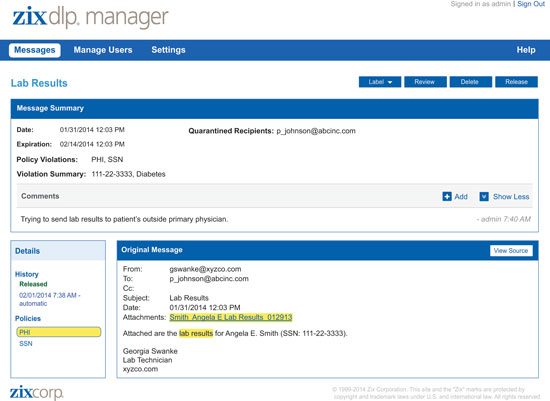This screenshot has height=401, width=550.
Task: Click the Expiration date 02/14/2014 12:03 PM
Action: coord(92,144)
